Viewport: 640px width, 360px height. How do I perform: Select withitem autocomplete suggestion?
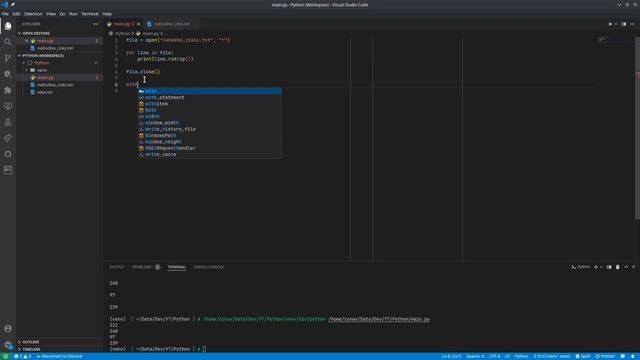[209, 104]
